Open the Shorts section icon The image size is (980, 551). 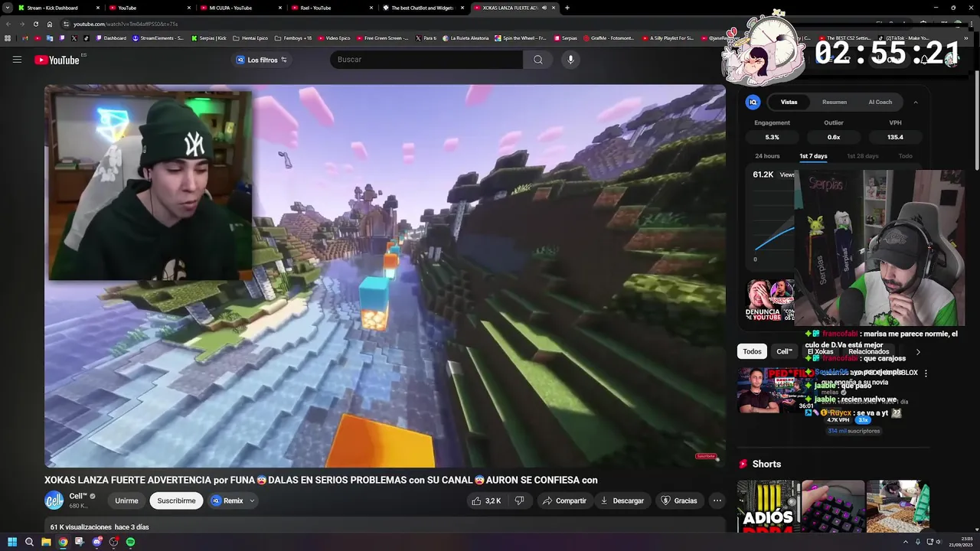click(743, 464)
